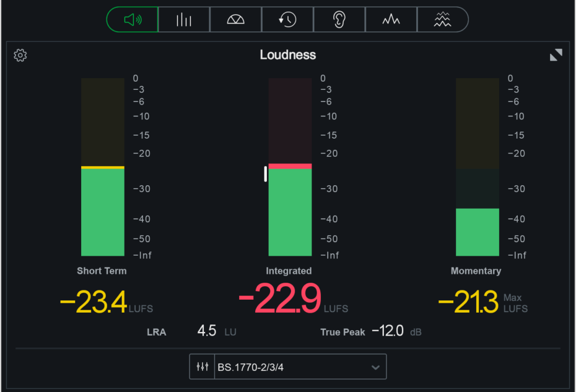Click the Loudness title header
The height and width of the screenshot is (392, 576).
tap(288, 55)
